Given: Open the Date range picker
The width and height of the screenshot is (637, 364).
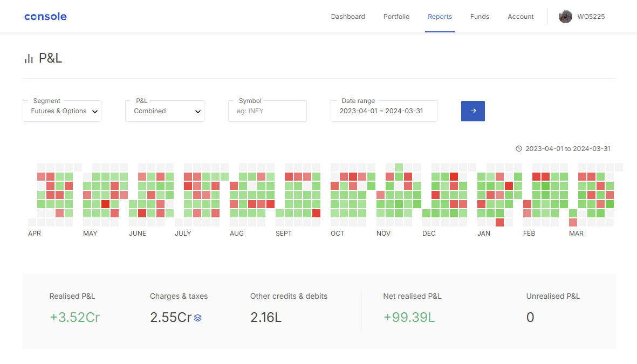Looking at the screenshot, I should click(384, 111).
